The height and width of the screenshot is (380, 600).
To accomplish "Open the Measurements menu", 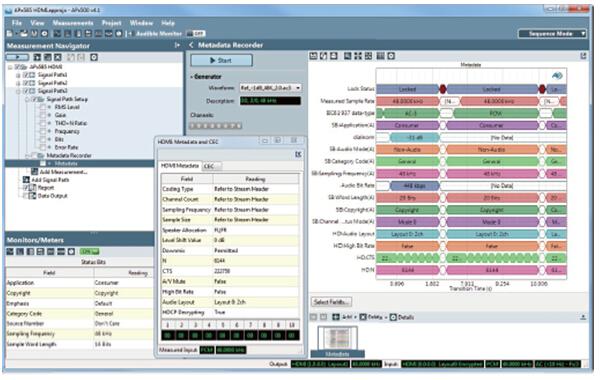I will 73,23.
